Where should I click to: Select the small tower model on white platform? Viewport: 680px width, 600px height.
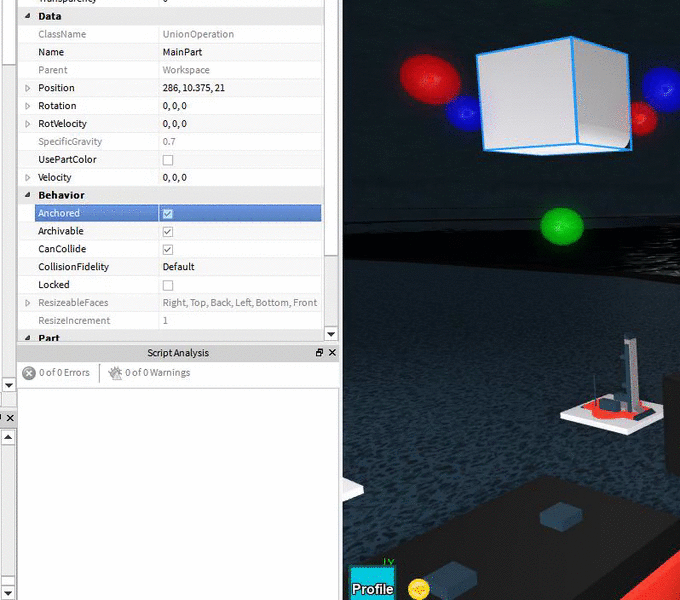click(611, 386)
